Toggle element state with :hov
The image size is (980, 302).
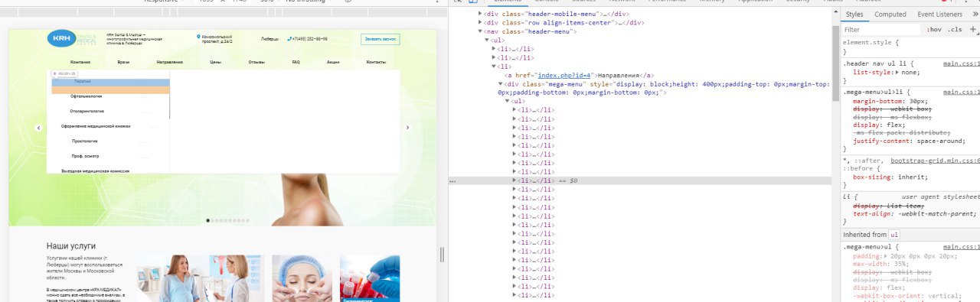[x=934, y=30]
